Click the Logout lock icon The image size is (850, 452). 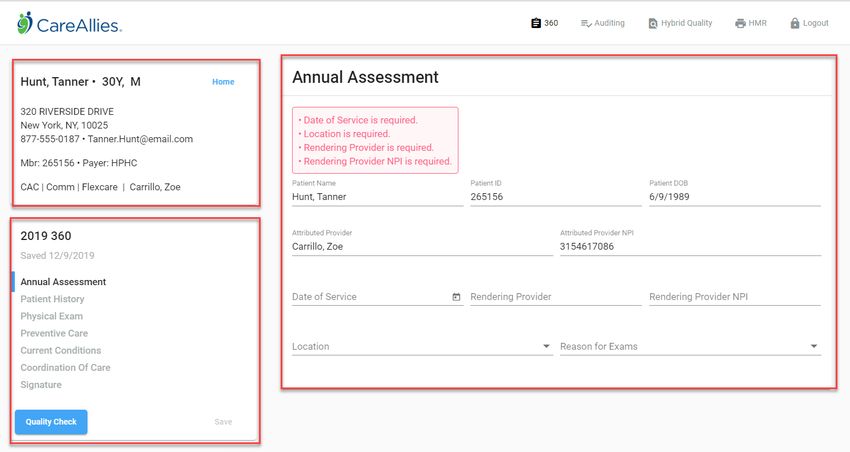click(795, 23)
